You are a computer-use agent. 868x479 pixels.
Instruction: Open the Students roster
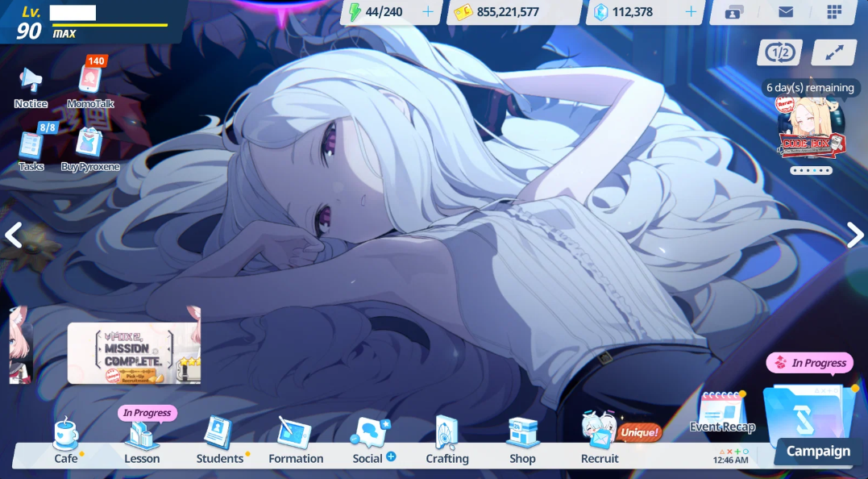click(219, 441)
